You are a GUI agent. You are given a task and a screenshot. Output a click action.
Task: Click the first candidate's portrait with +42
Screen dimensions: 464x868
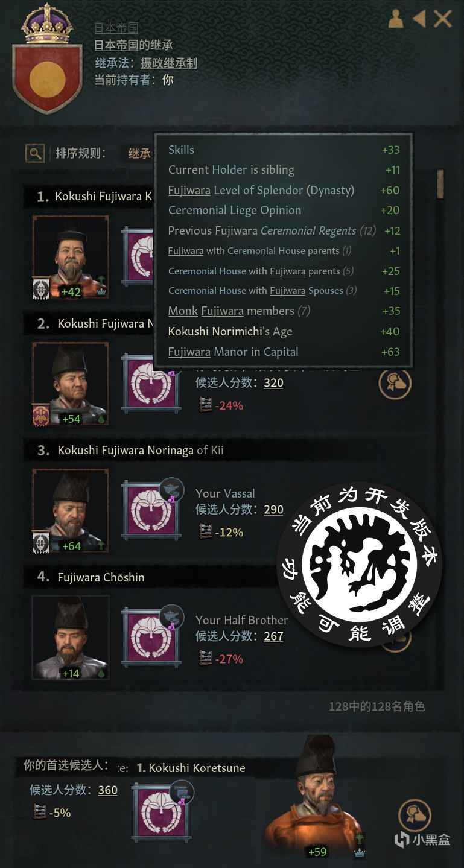pos(71,258)
